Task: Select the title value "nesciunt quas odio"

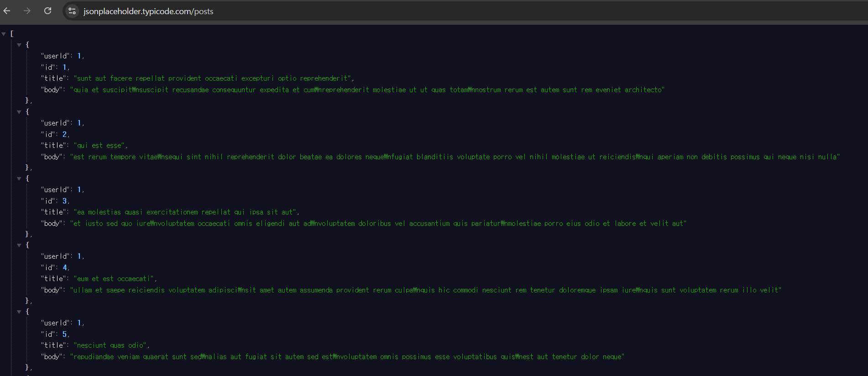Action: tap(110, 345)
